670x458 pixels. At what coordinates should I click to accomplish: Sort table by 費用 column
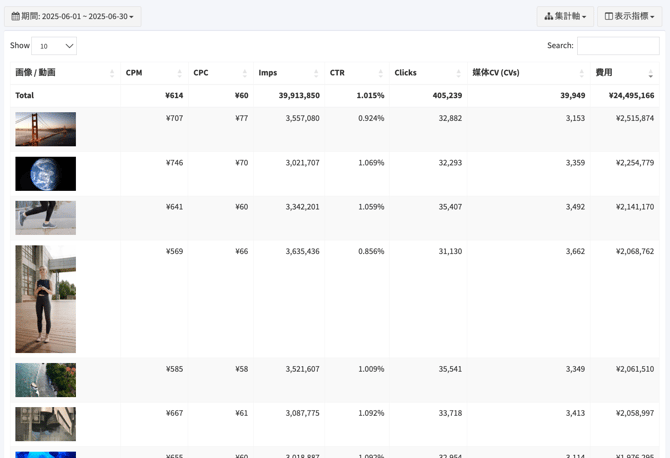(625, 73)
